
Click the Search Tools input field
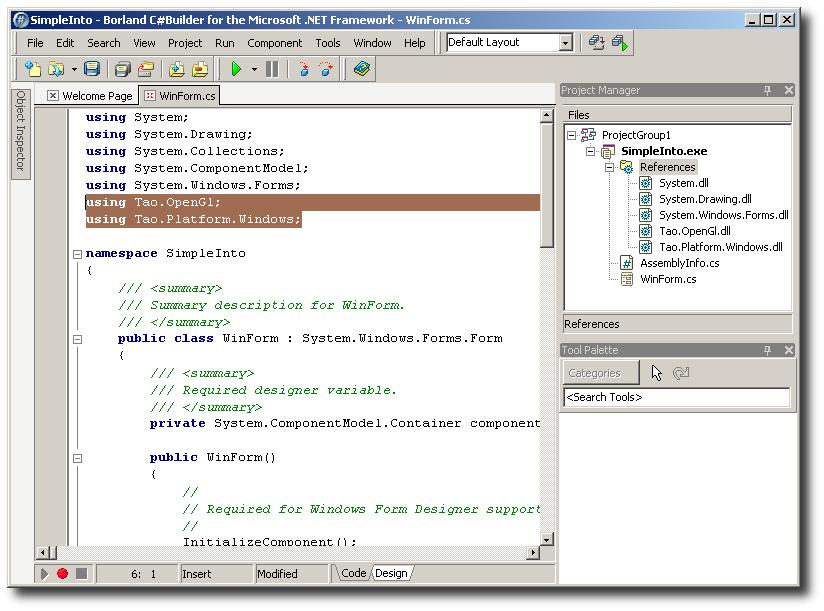click(x=676, y=397)
